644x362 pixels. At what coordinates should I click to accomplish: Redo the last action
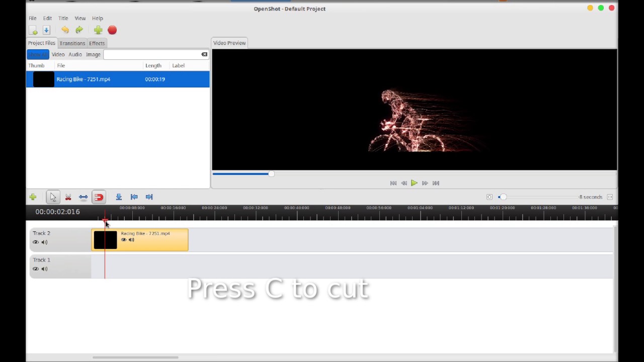tap(79, 30)
